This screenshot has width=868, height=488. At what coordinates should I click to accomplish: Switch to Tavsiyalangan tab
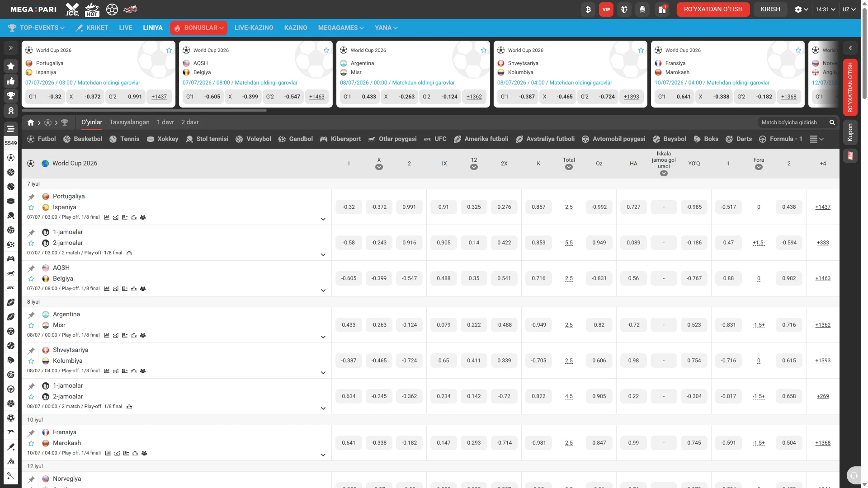[x=129, y=122]
